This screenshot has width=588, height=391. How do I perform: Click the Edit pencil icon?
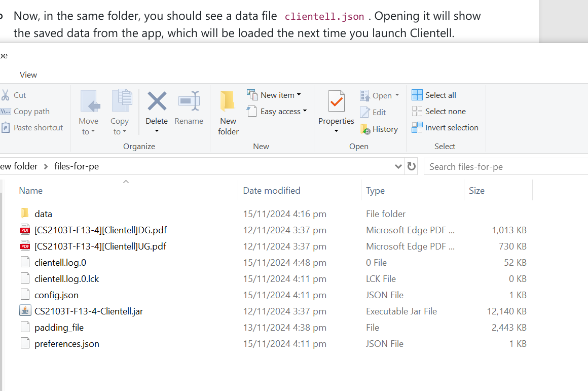364,112
